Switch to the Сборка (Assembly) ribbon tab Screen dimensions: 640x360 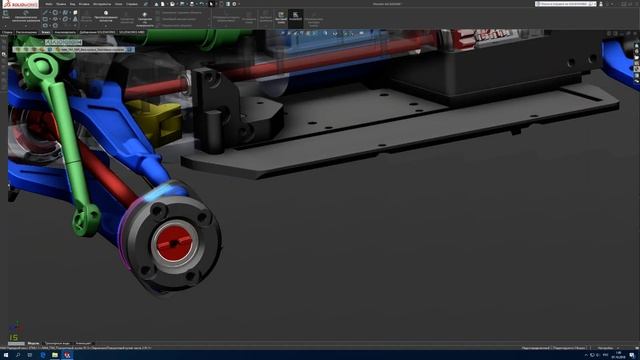pos(7,32)
